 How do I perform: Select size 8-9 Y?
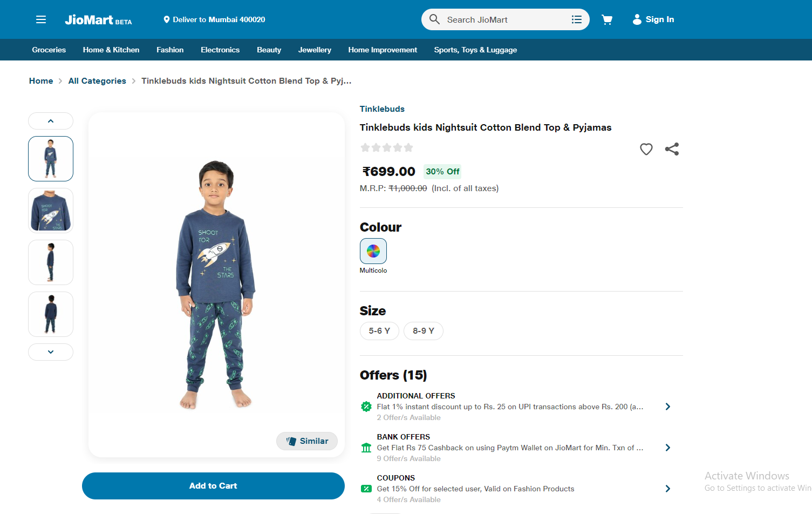pyautogui.click(x=423, y=331)
